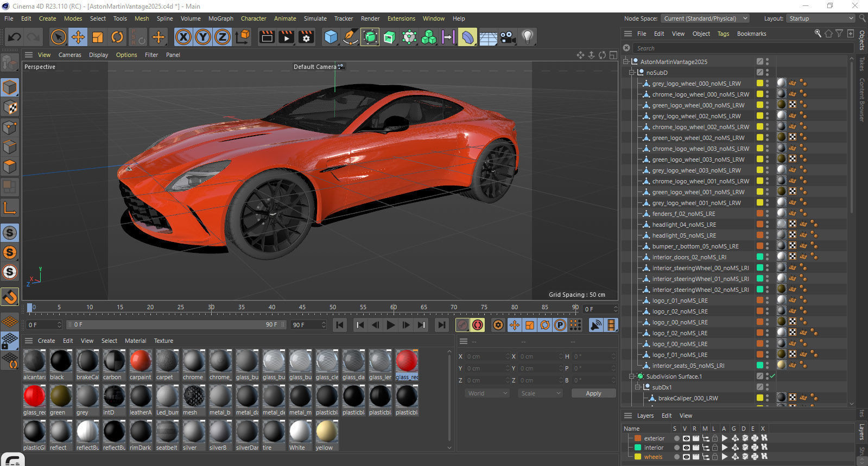This screenshot has width=868, height=466.
Task: Select the Rotate tool
Action: click(x=117, y=37)
